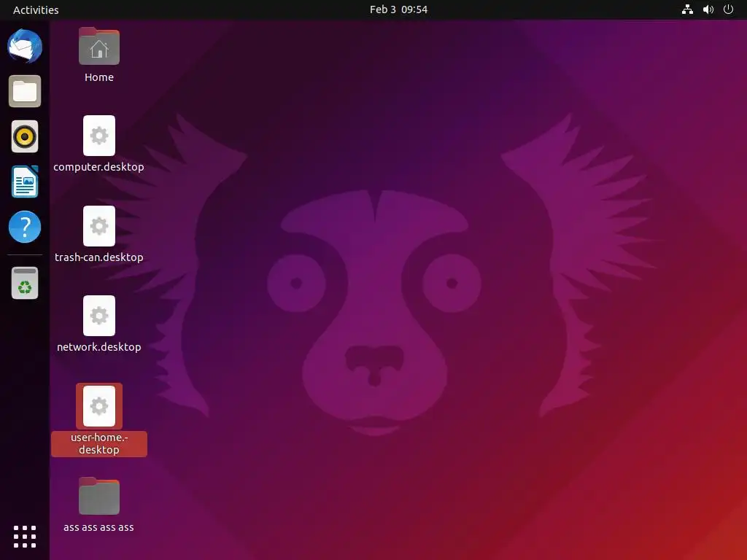
Task: Open Rhythmbox music player in dock
Action: click(x=25, y=136)
